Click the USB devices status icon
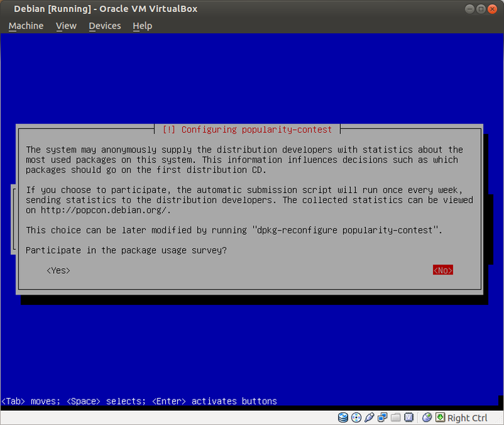504x425 pixels. coord(369,418)
